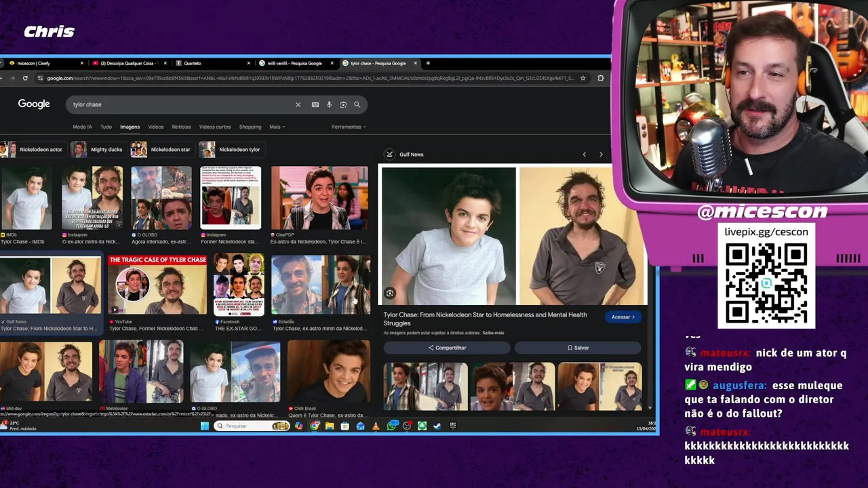Open the Saiba mais link
Screen dimensions: 868x488
pyautogui.click(x=493, y=333)
